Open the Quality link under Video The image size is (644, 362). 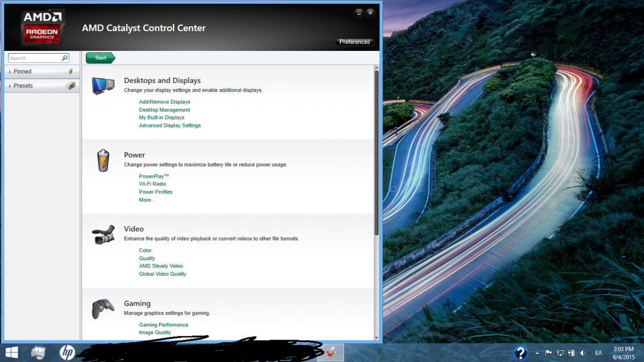147,258
